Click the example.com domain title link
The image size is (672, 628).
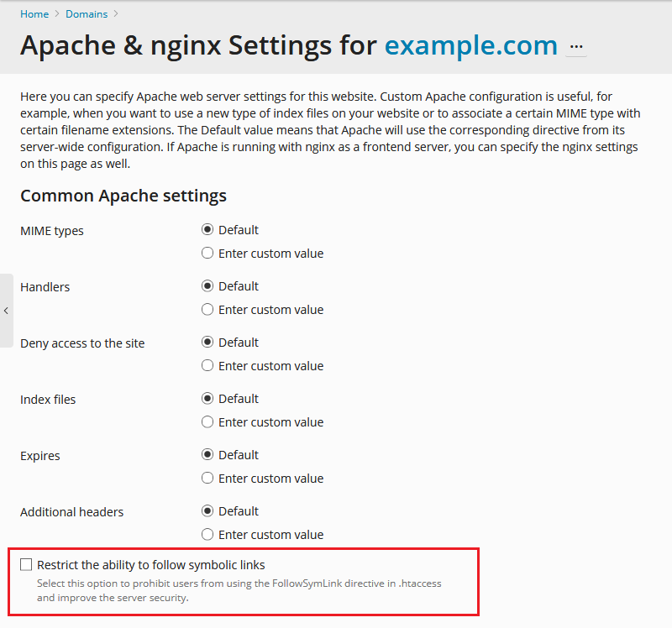click(470, 45)
